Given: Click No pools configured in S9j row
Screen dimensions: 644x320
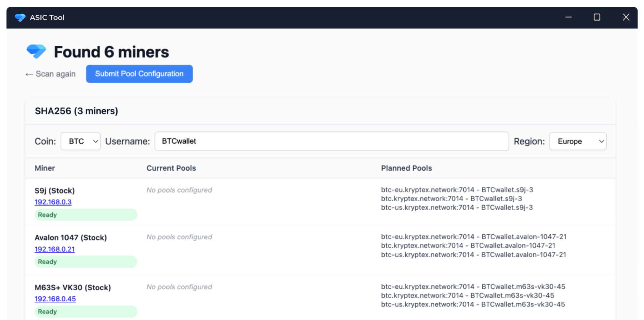Looking at the screenshot, I should 179,190.
